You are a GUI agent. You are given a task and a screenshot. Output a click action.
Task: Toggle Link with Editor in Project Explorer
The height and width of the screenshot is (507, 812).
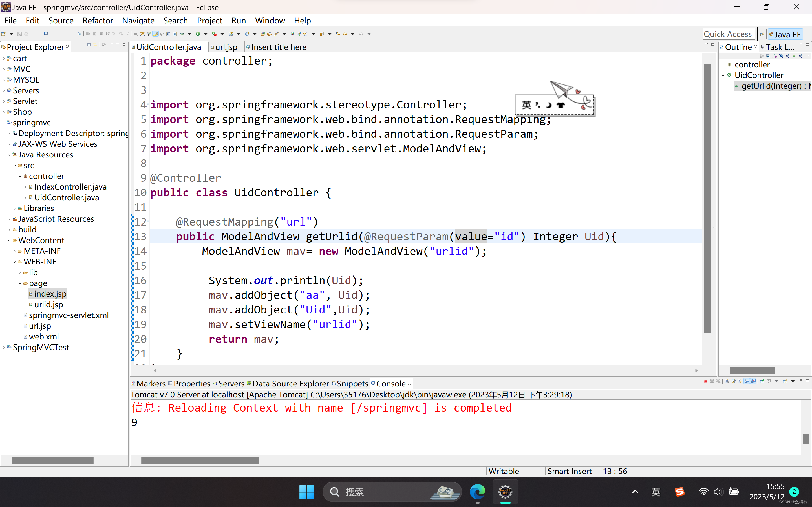coord(95,45)
